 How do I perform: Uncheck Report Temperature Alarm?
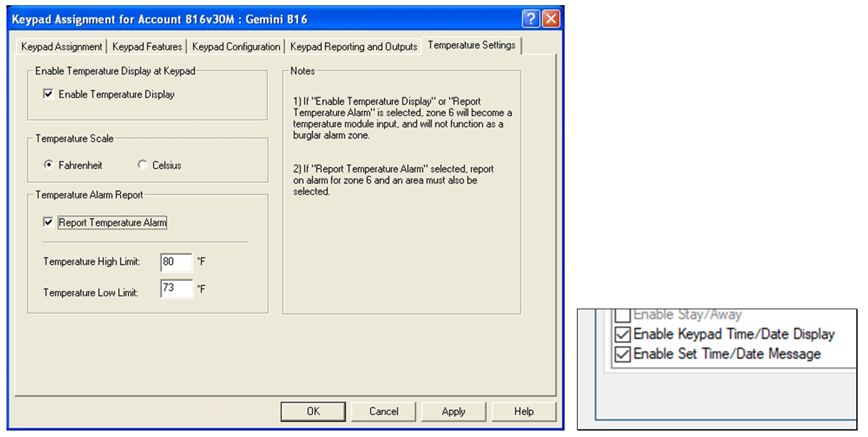[x=49, y=222]
